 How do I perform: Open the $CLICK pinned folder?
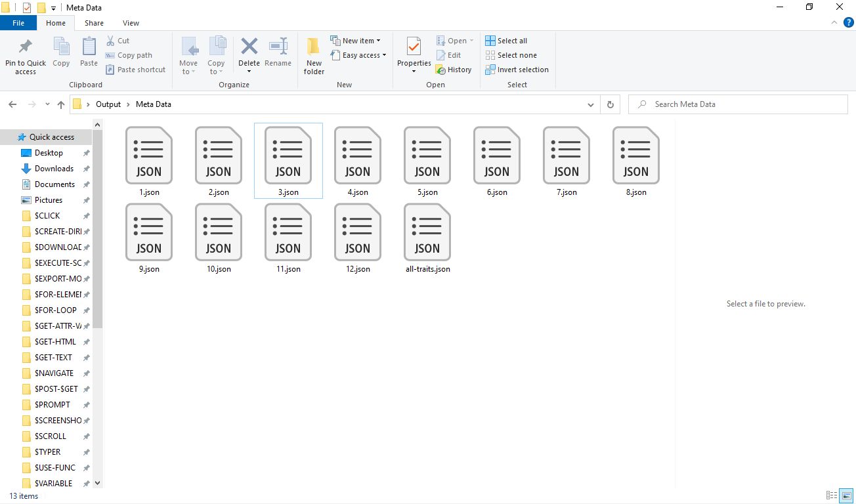click(x=46, y=216)
